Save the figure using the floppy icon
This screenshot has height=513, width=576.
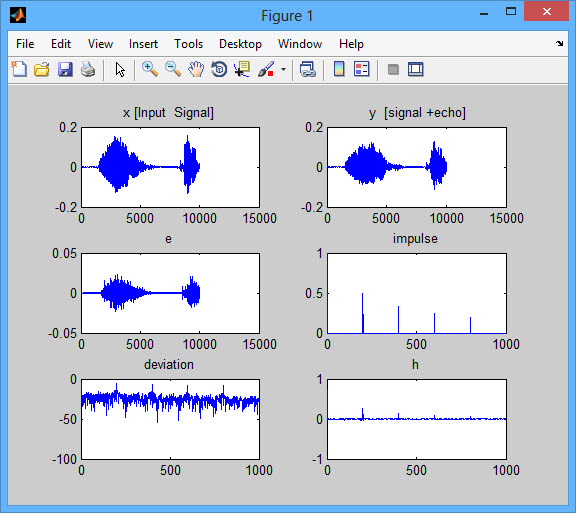point(65,69)
